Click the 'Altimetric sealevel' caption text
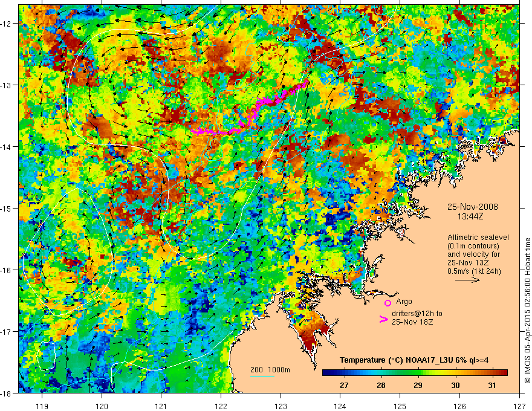Image resolution: width=532 pixels, height=411 pixels. [x=478, y=238]
